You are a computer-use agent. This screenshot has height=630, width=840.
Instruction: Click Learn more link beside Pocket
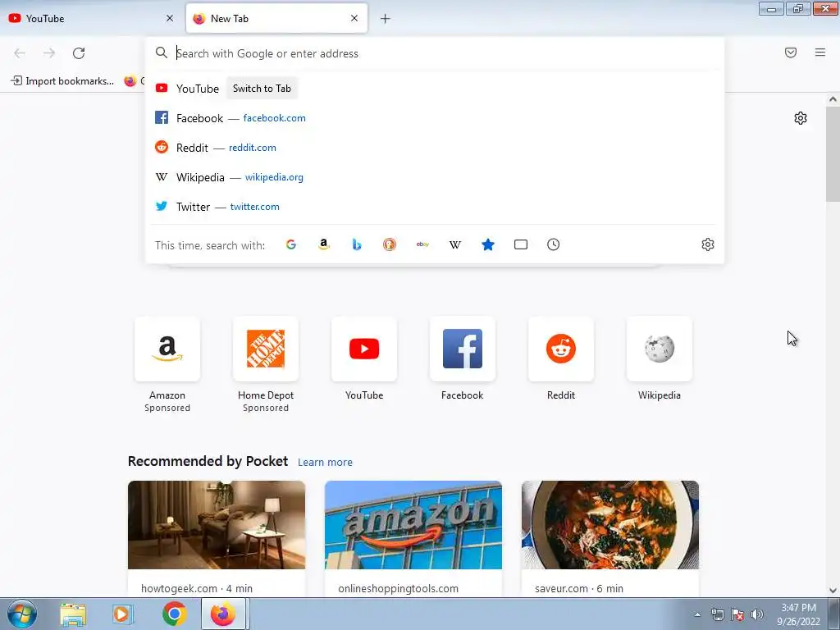[x=325, y=463]
